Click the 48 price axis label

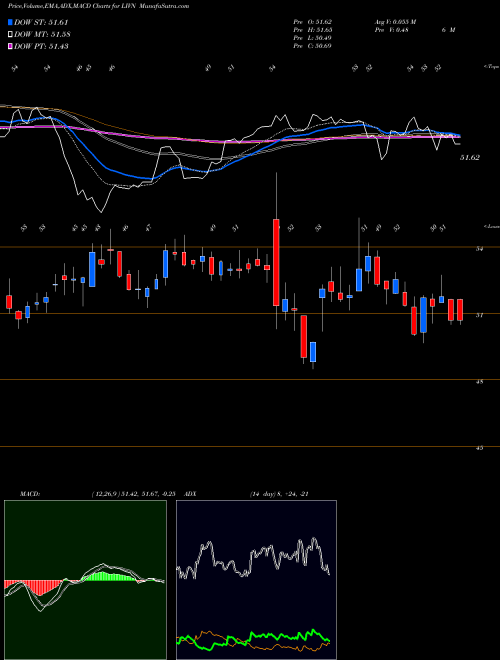click(479, 381)
